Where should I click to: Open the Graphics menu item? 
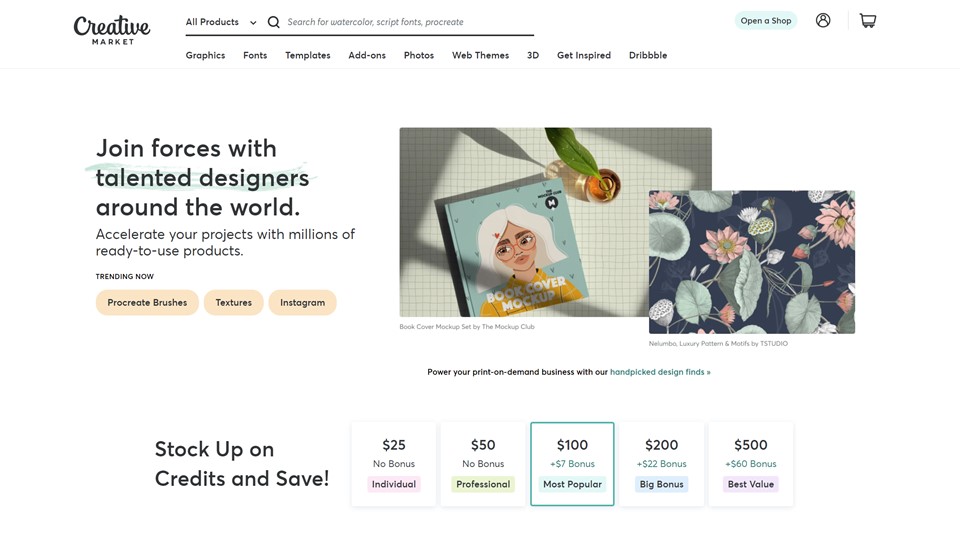[x=205, y=55]
